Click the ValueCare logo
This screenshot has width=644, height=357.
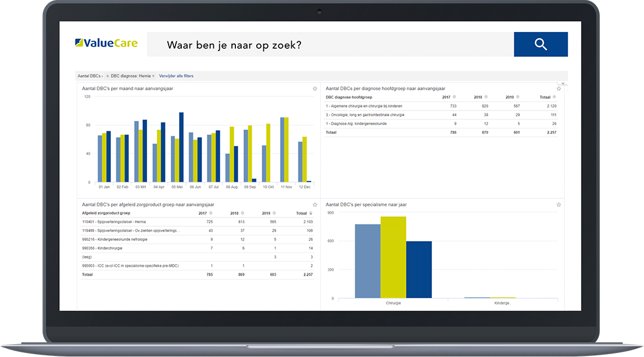[x=106, y=44]
